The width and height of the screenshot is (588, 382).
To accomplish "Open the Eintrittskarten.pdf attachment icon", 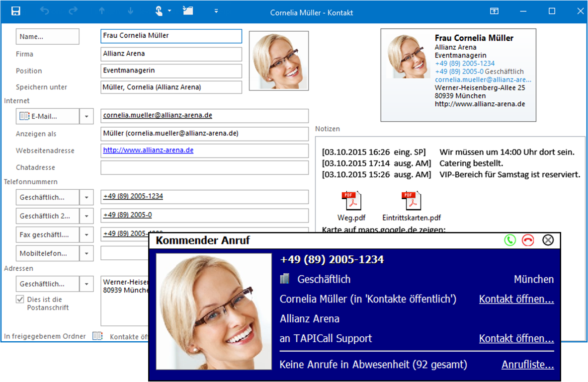I will (412, 201).
